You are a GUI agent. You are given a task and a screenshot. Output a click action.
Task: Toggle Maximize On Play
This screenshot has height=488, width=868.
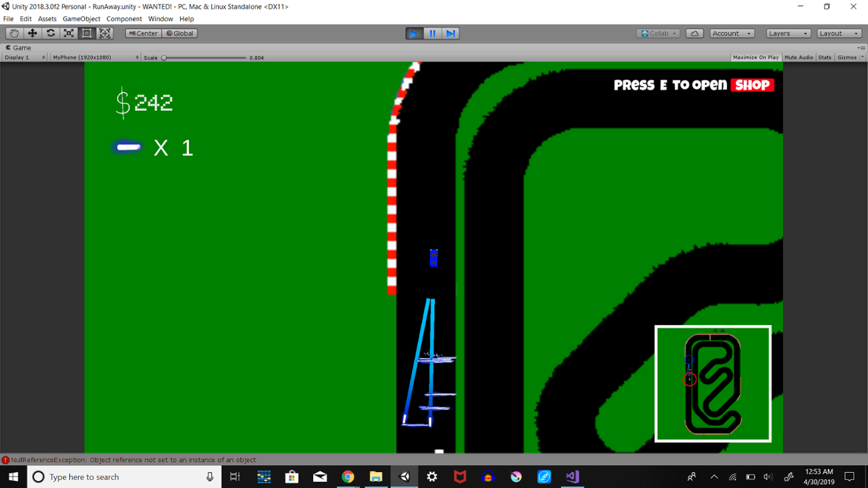pos(755,57)
